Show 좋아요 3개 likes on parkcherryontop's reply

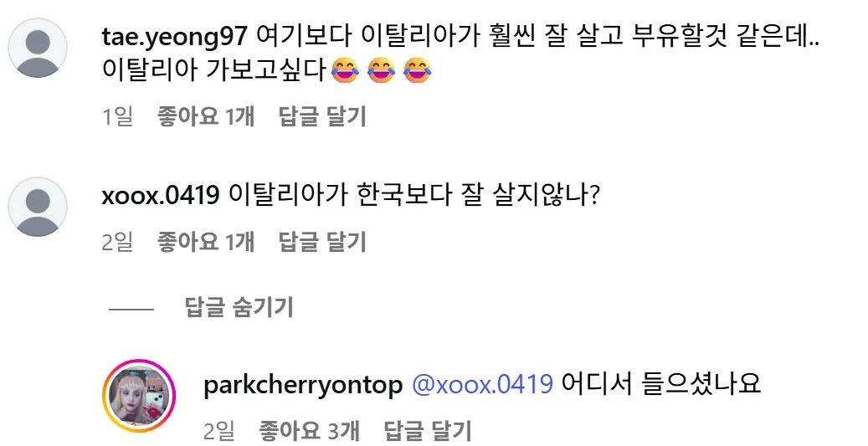click(310, 430)
